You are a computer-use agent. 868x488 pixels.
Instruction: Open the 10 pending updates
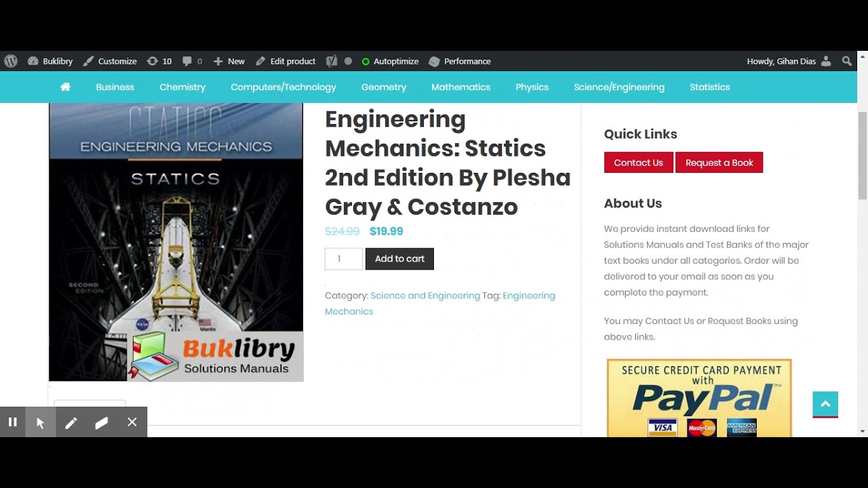point(159,61)
